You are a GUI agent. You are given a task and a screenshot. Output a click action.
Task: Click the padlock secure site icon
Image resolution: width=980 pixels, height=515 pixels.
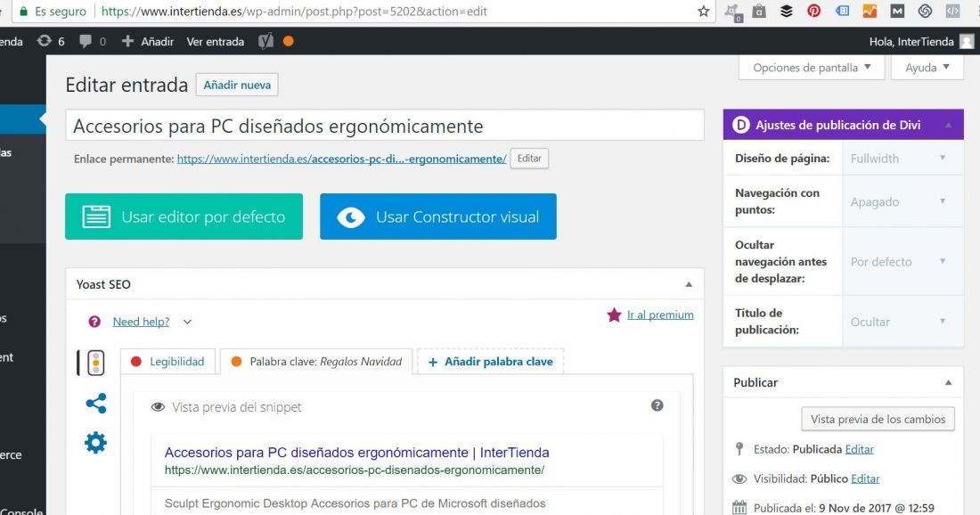tap(24, 12)
